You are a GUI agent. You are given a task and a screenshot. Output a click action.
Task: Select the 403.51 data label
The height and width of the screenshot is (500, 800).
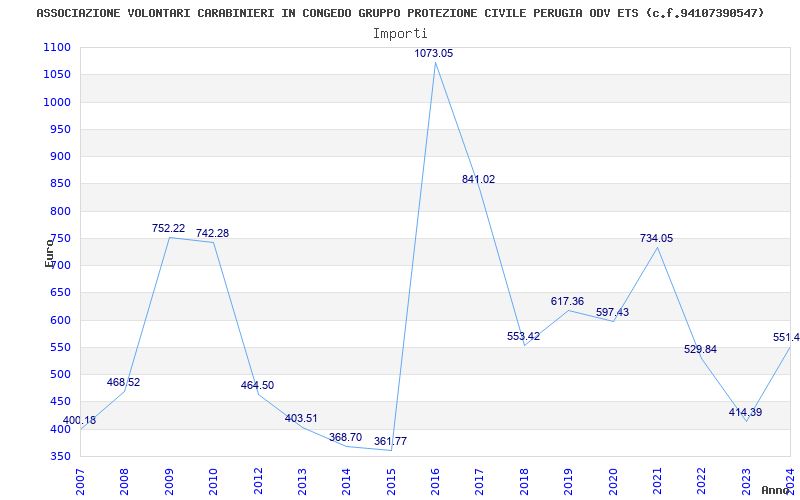coord(301,418)
